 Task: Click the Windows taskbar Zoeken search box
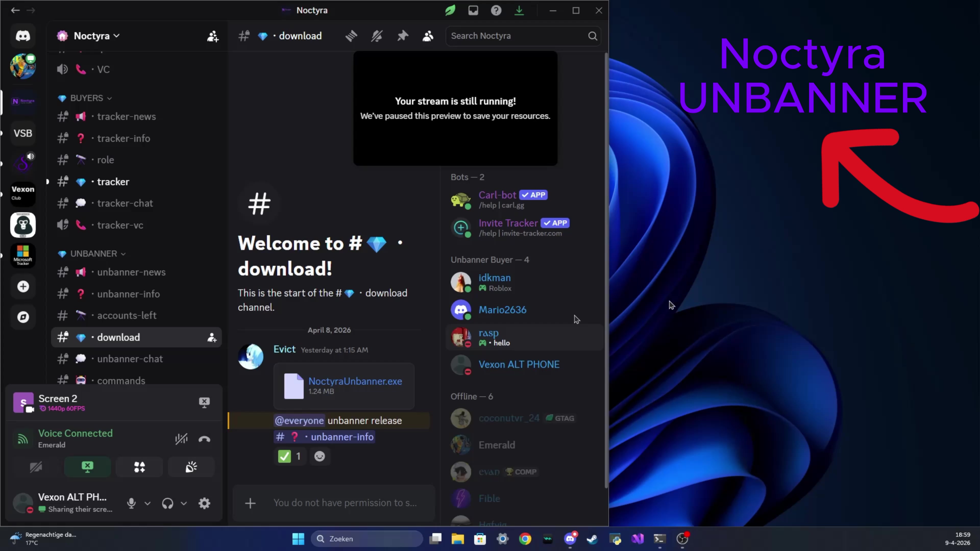point(367,539)
